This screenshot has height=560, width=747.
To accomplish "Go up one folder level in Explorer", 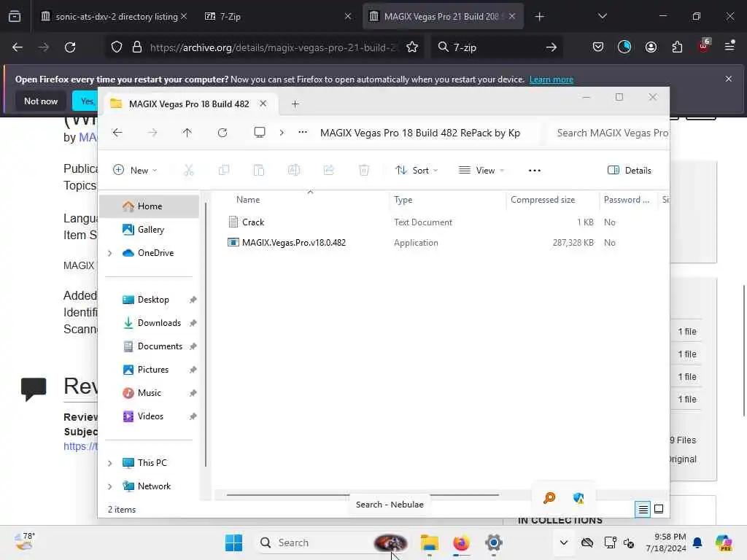I will pos(187,133).
